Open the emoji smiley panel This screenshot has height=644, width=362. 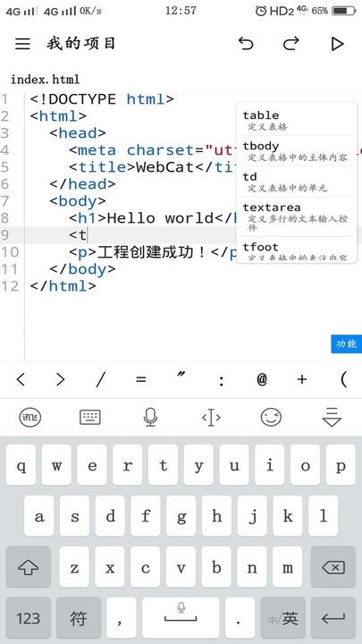point(272,418)
